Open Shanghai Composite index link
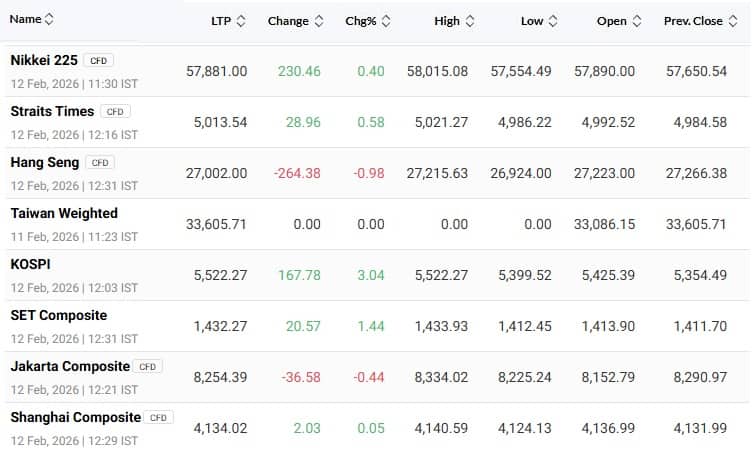This screenshot has width=753, height=459. (x=76, y=418)
